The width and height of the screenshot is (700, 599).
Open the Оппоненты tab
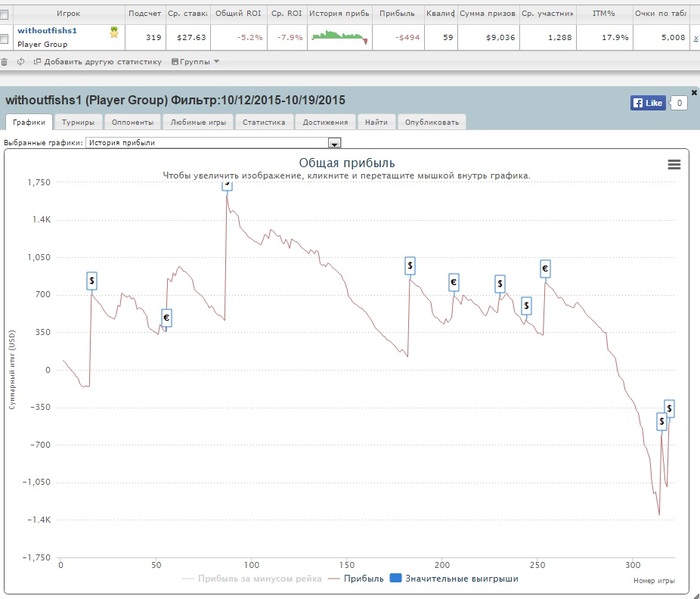point(133,122)
